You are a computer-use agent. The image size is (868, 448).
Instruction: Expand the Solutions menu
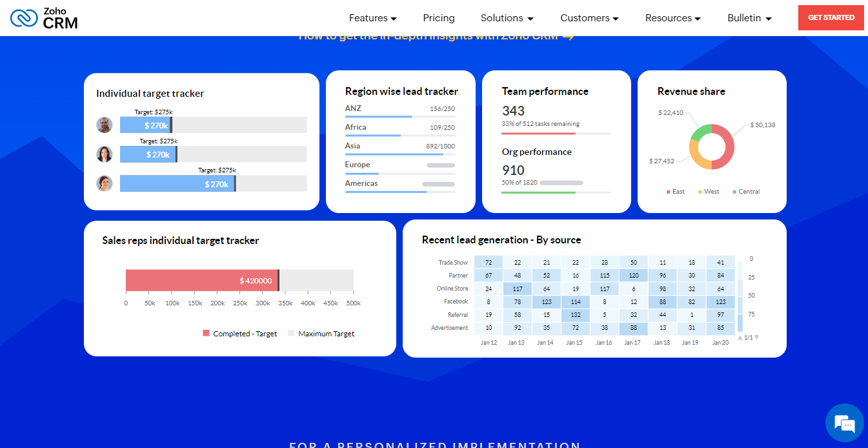coord(507,18)
